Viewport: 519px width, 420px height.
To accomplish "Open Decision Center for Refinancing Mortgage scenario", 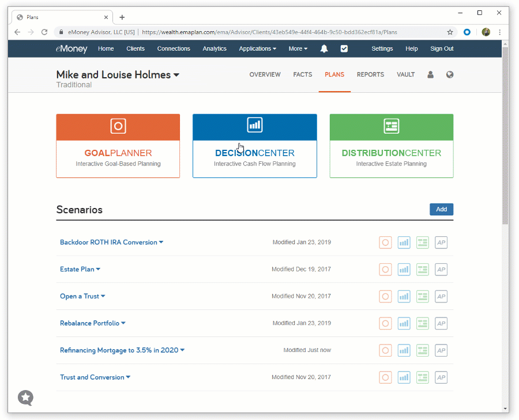I will (x=404, y=350).
